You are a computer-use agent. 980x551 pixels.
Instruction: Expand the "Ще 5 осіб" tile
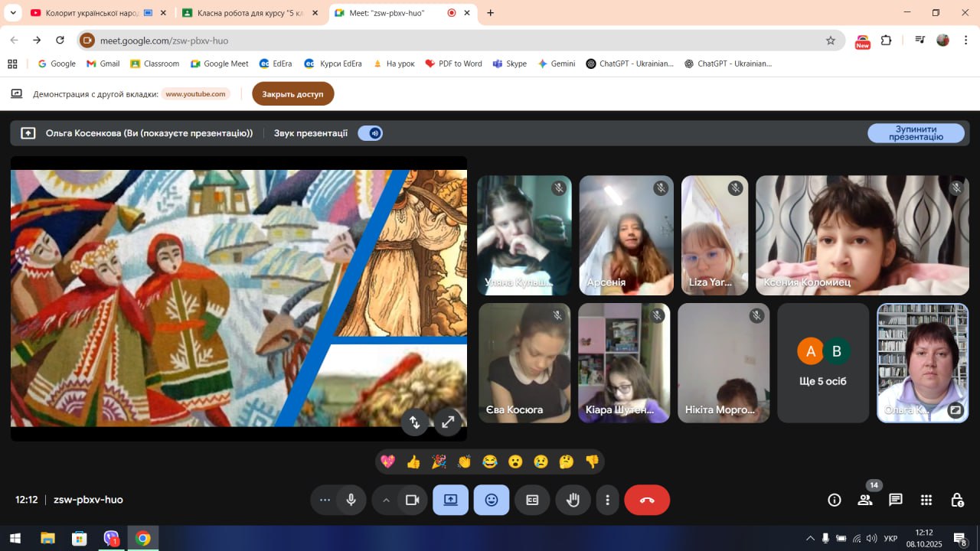822,363
